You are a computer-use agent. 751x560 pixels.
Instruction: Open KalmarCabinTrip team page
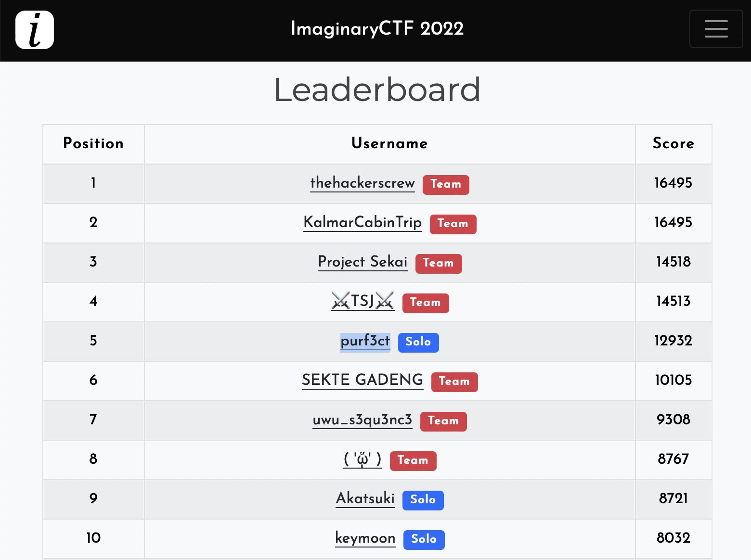pyautogui.click(x=363, y=223)
